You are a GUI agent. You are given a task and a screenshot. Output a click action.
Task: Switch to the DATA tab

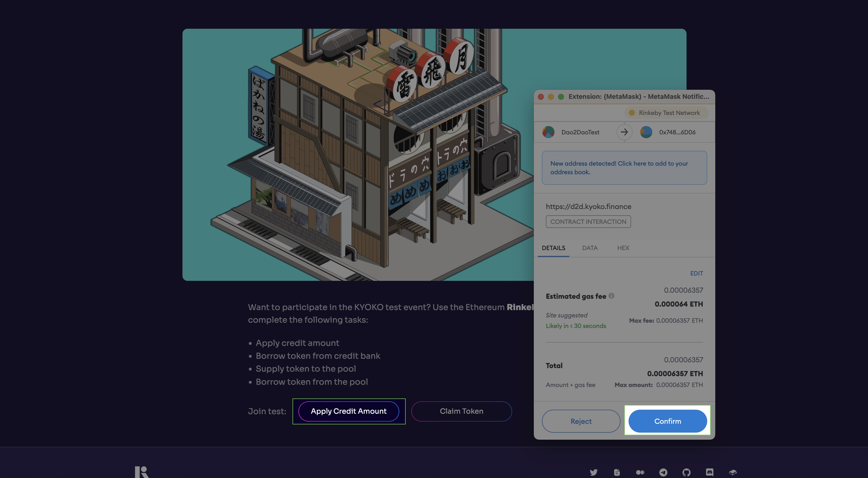pyautogui.click(x=590, y=248)
